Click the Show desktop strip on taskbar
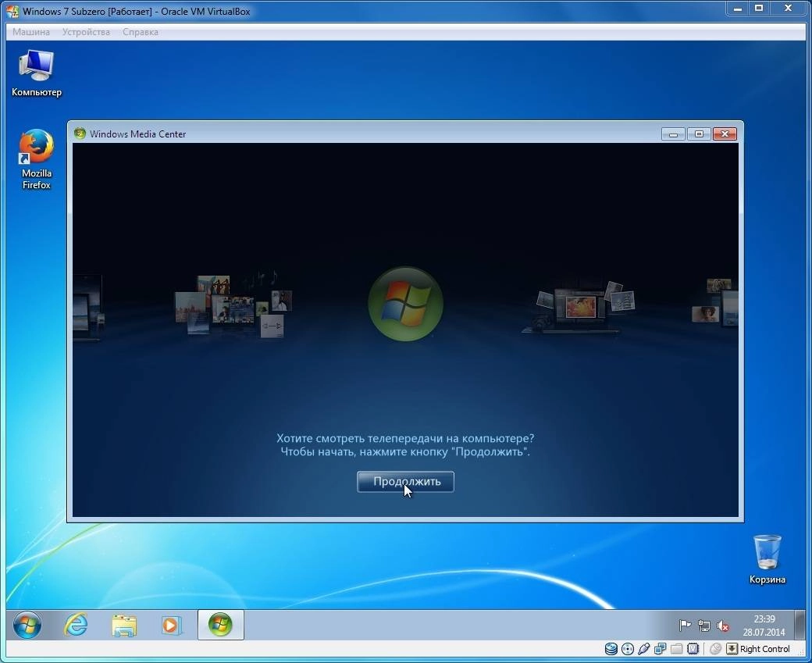This screenshot has height=663, width=812. [800, 625]
